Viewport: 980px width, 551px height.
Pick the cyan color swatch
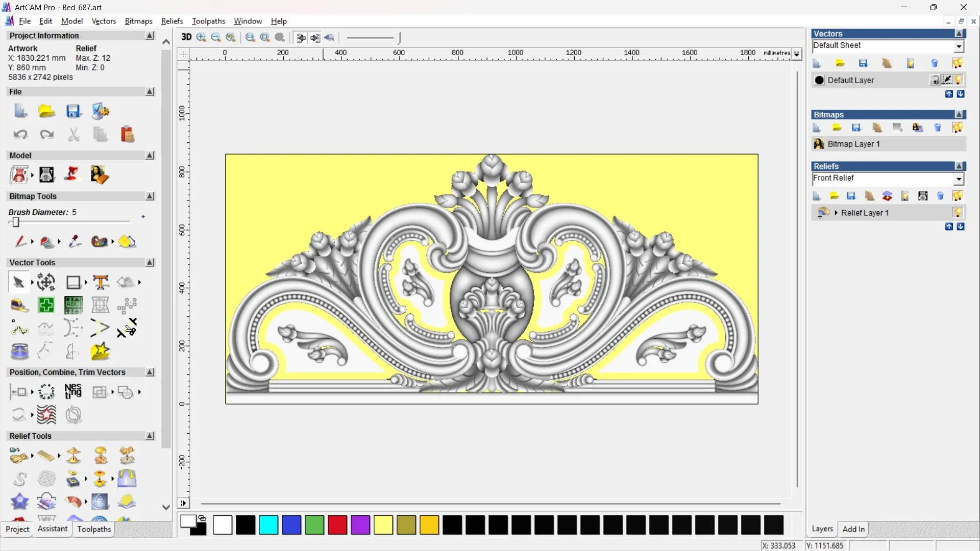268,525
